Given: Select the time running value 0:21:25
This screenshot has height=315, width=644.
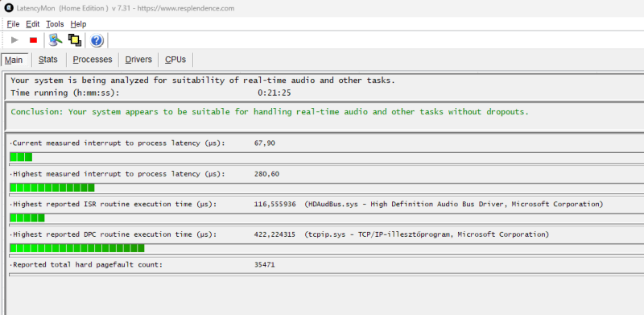Looking at the screenshot, I should [275, 93].
